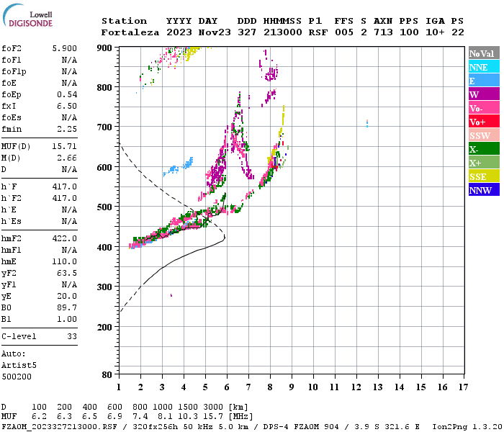
Task: Click the fxI value 6.50
Action: tap(67, 106)
